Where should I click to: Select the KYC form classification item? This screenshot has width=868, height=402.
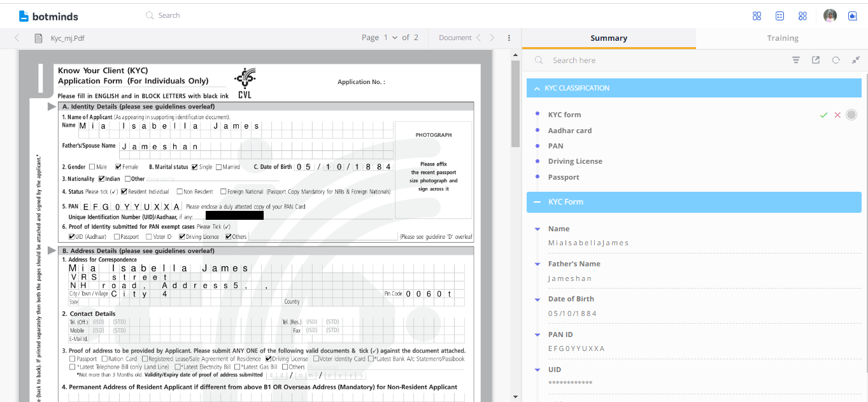(x=564, y=115)
